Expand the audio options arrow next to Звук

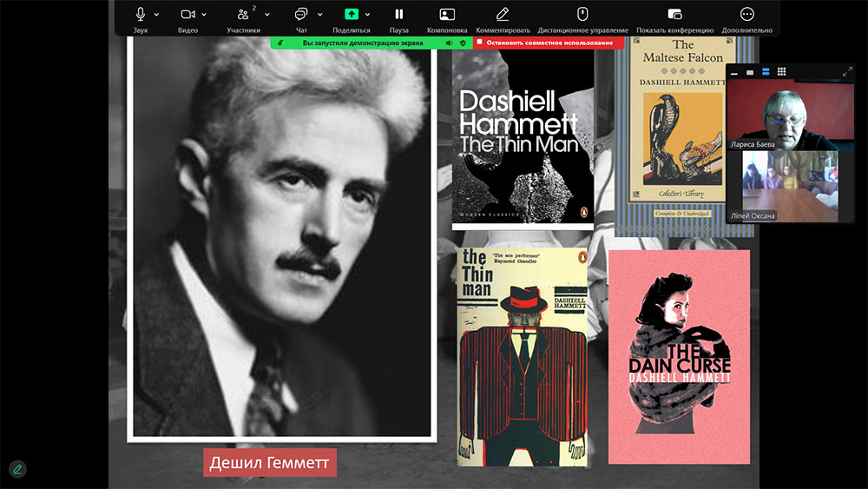(x=157, y=15)
